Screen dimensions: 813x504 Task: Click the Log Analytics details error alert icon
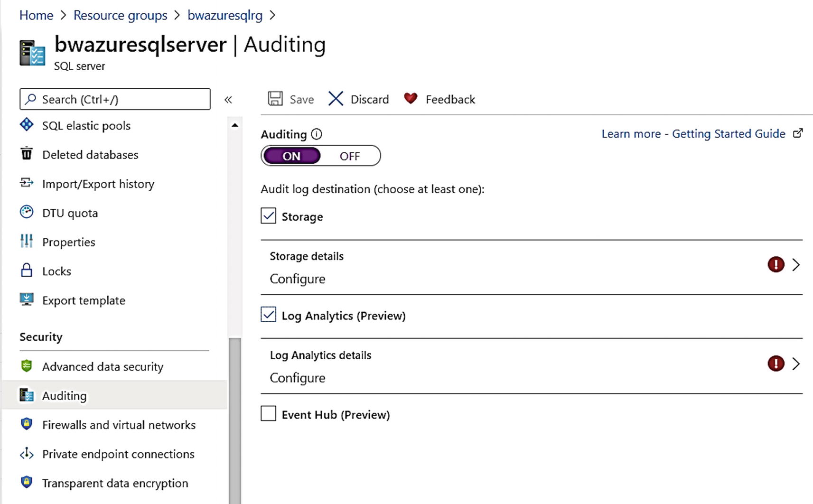(x=776, y=364)
